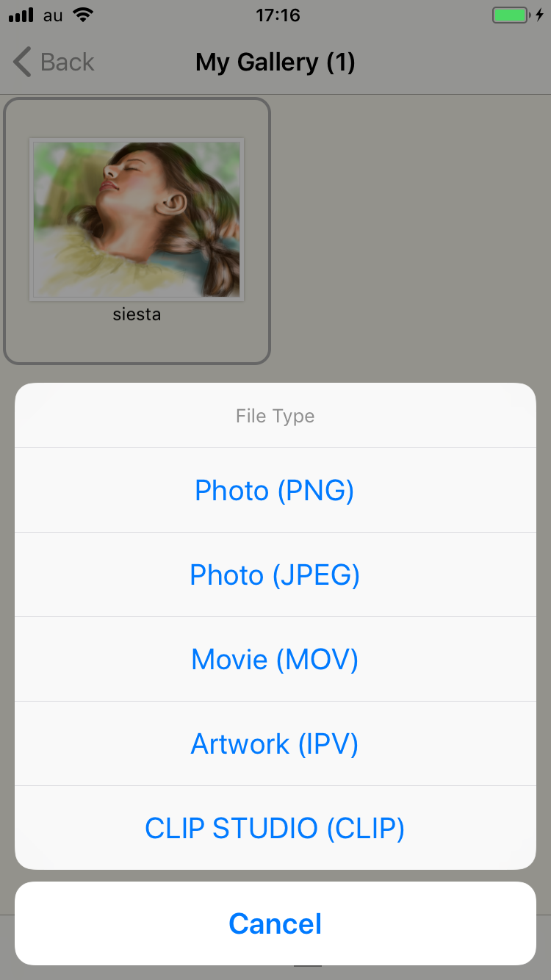Select Artwork (IPV) file type

pos(275,743)
